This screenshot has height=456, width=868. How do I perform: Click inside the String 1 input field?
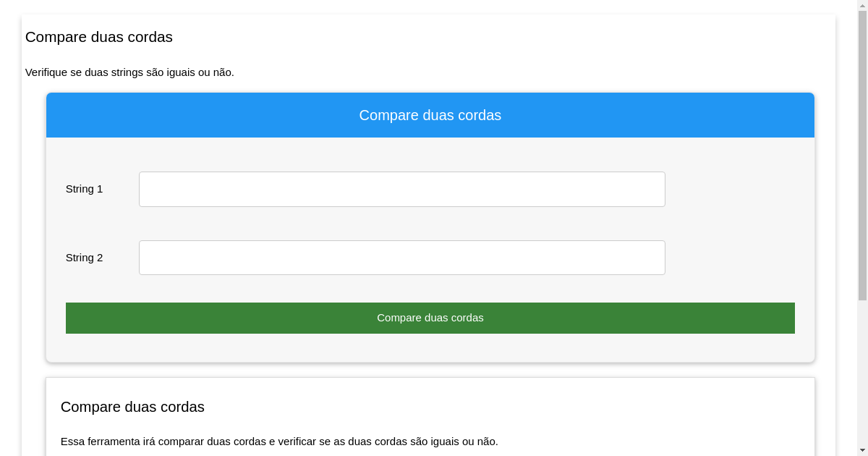click(401, 189)
